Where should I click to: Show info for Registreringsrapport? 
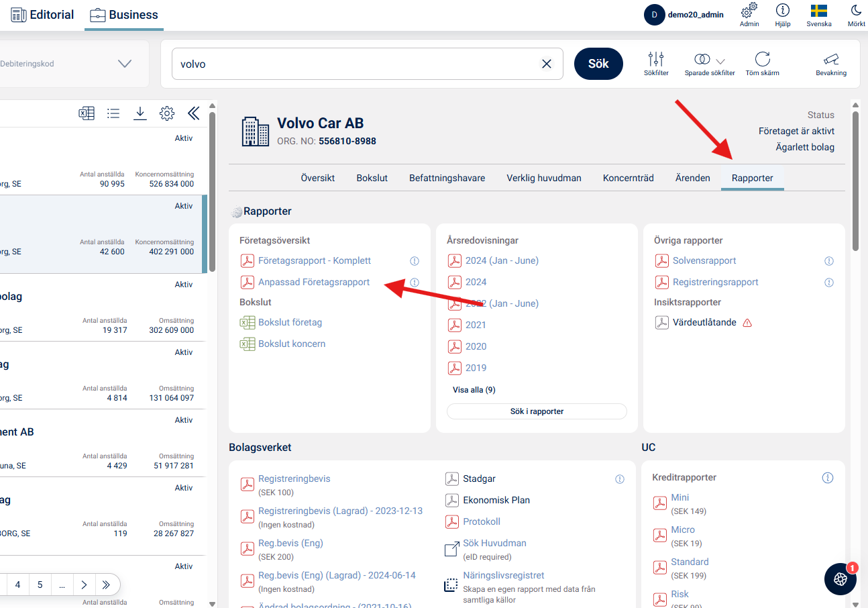[829, 283]
